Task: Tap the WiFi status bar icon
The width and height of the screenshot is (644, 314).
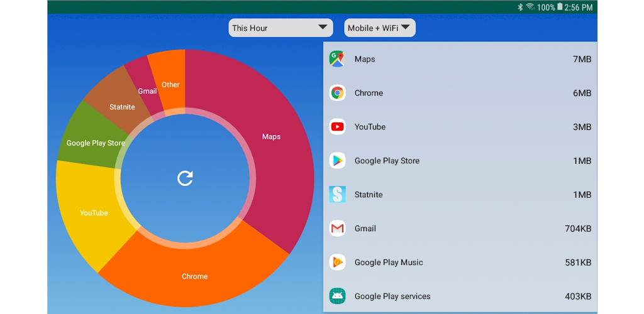Action: [530, 7]
